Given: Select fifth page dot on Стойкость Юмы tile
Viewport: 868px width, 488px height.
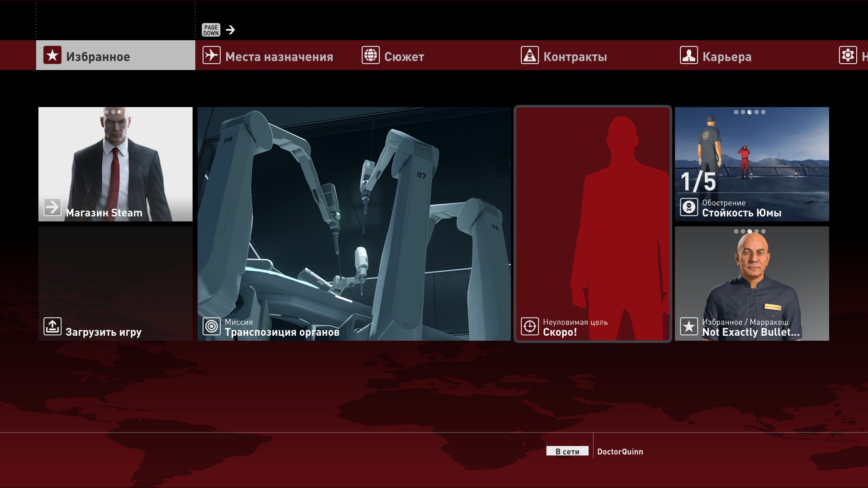Looking at the screenshot, I should (x=763, y=112).
